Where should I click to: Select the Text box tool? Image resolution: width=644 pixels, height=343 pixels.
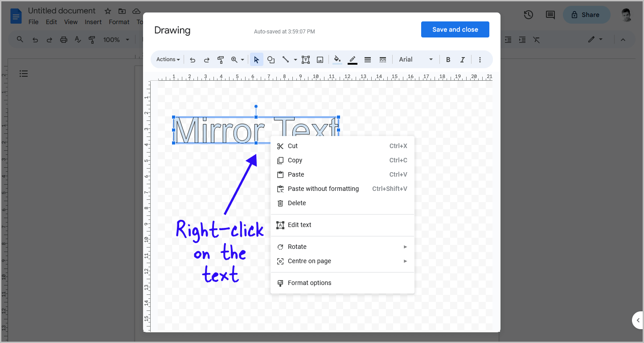pyautogui.click(x=306, y=59)
